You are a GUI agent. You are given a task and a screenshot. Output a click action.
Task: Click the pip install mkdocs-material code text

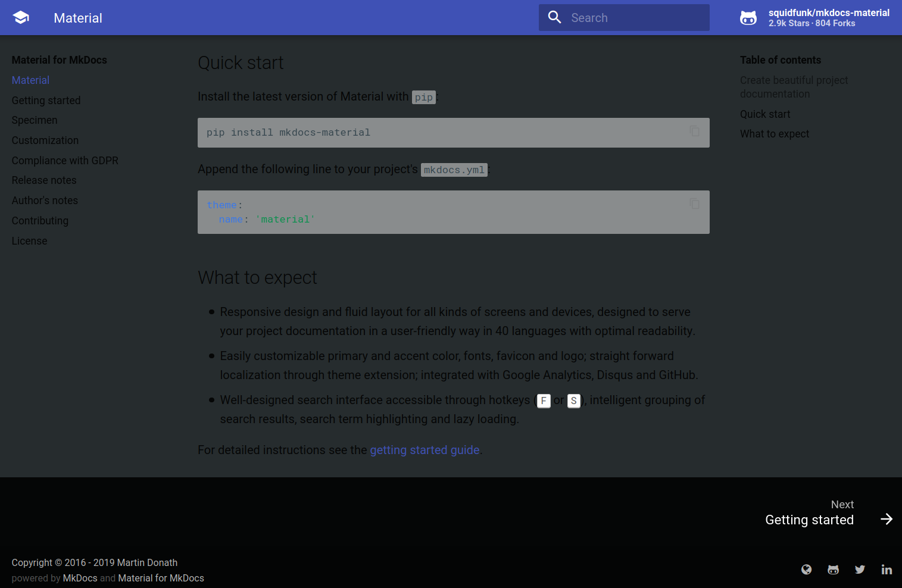coord(288,132)
